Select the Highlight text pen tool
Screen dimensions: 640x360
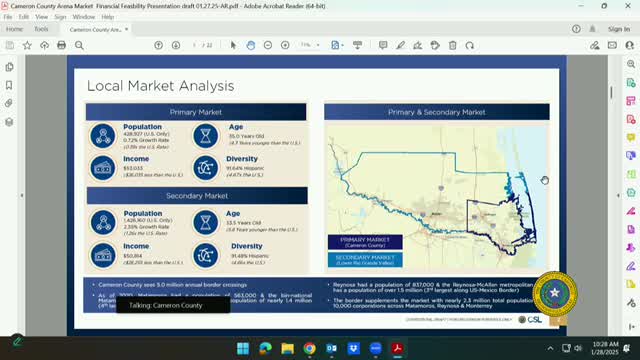click(x=400, y=45)
